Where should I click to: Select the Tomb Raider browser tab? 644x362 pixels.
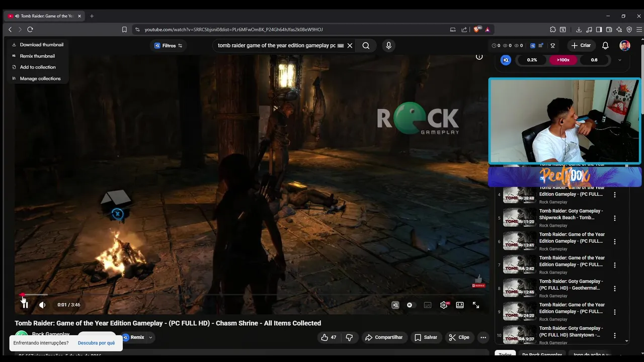click(x=44, y=16)
